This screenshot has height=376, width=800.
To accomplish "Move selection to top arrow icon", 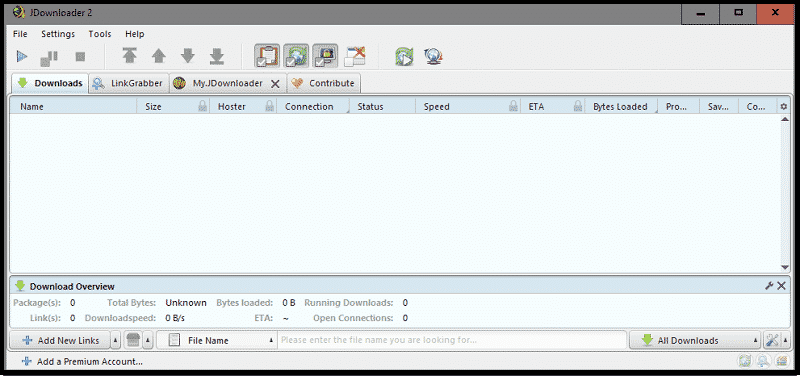I will [130, 56].
